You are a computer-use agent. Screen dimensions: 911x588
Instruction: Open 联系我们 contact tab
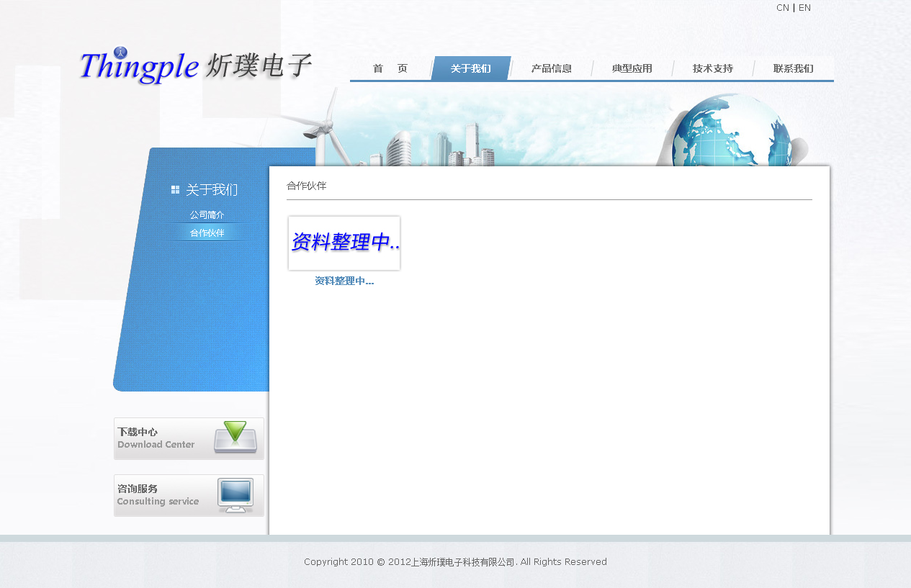click(x=793, y=69)
